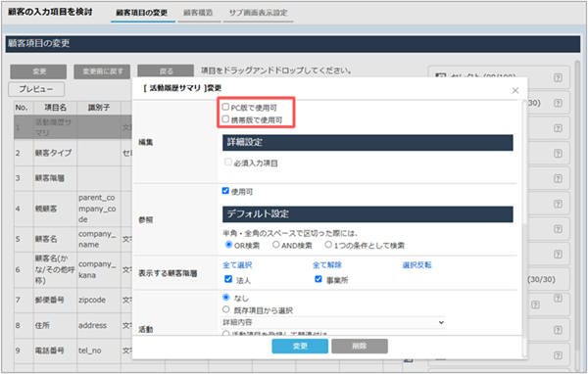The image size is (588, 374).
Task: Click the 戻る button
Action: [x=166, y=71]
